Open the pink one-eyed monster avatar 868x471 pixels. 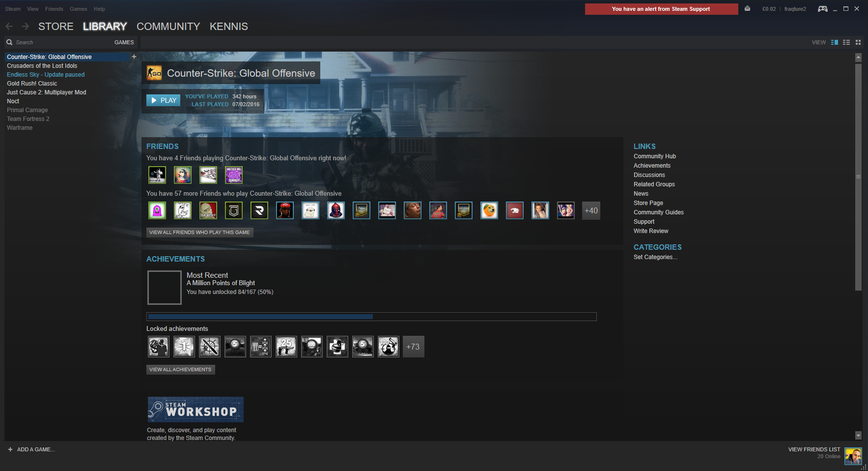tap(157, 210)
